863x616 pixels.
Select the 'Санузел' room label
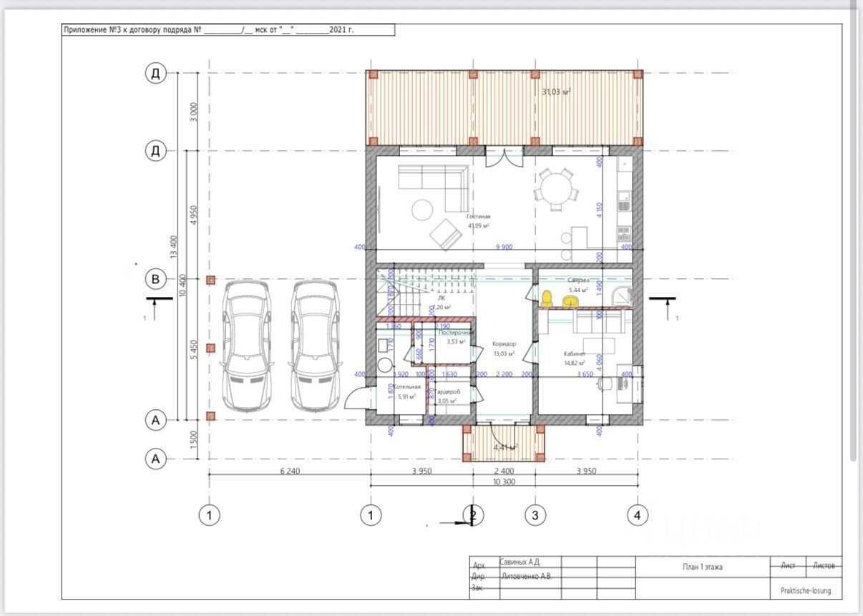[578, 280]
